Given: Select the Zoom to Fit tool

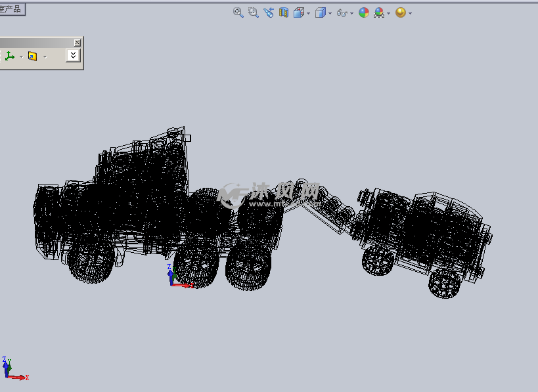Looking at the screenshot, I should pos(238,12).
